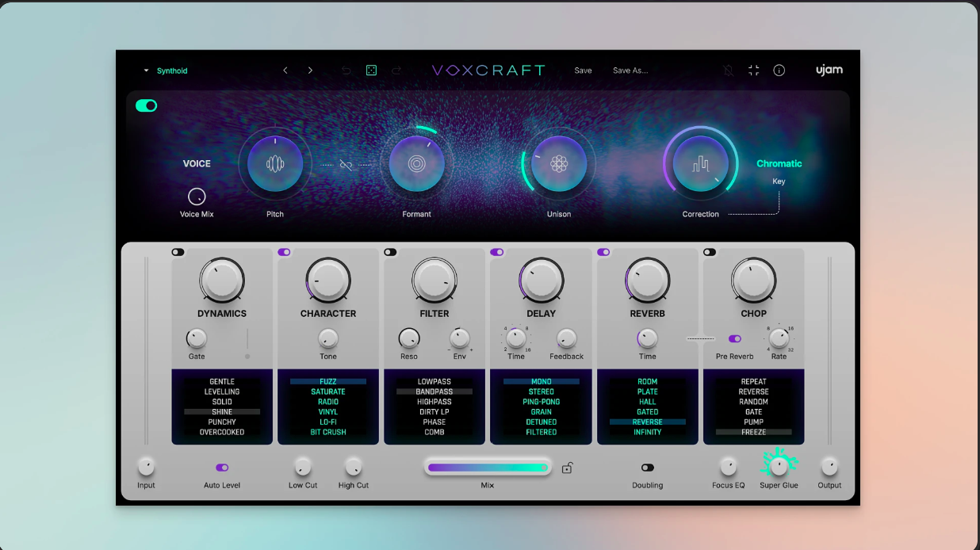Go to the previous preset arrow
This screenshot has height=550, width=980.
285,71
